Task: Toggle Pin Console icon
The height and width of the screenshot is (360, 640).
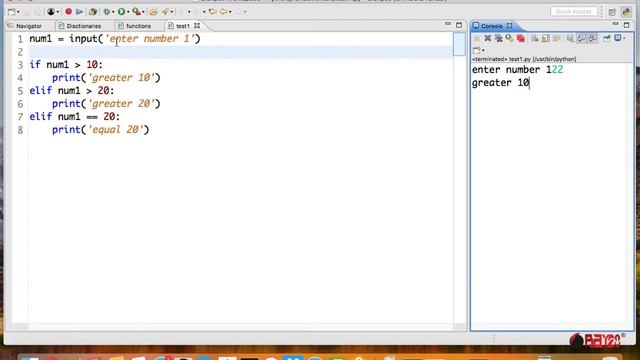Action: (570, 38)
